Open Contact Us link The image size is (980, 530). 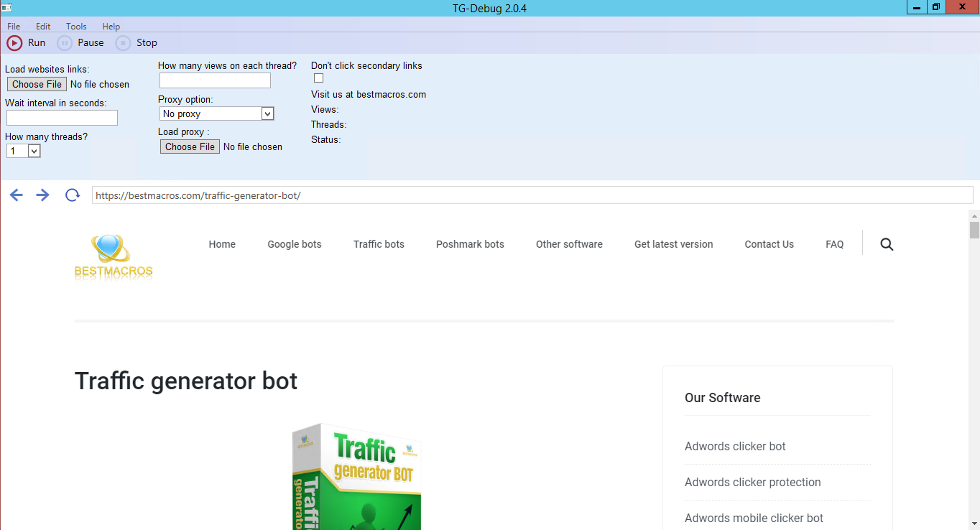pos(769,244)
